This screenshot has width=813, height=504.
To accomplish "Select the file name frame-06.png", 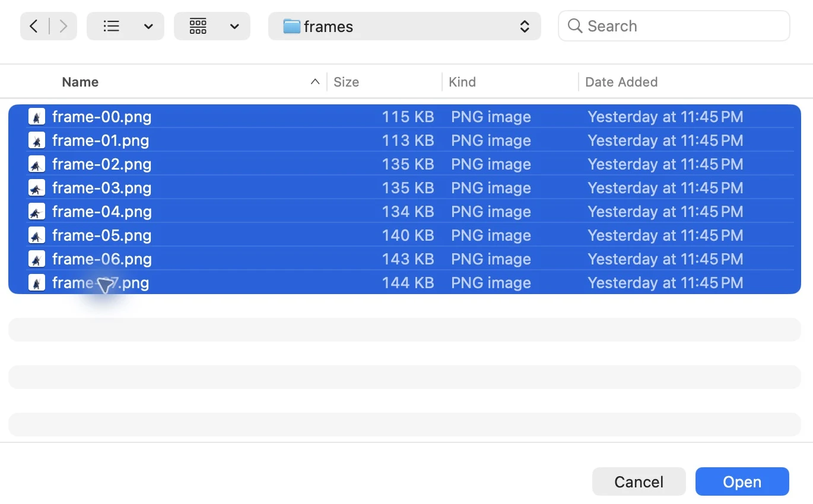I will (x=101, y=259).
